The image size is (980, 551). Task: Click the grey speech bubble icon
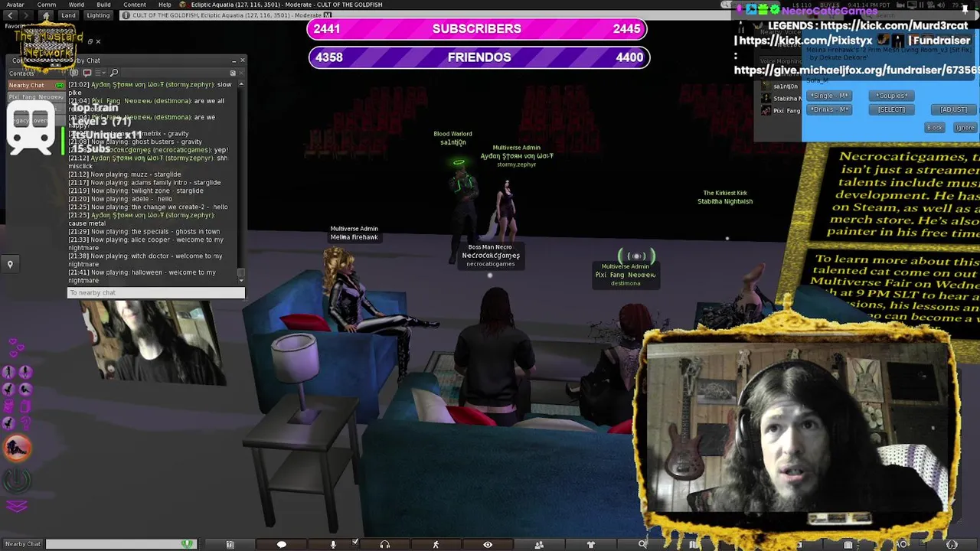coord(75,73)
